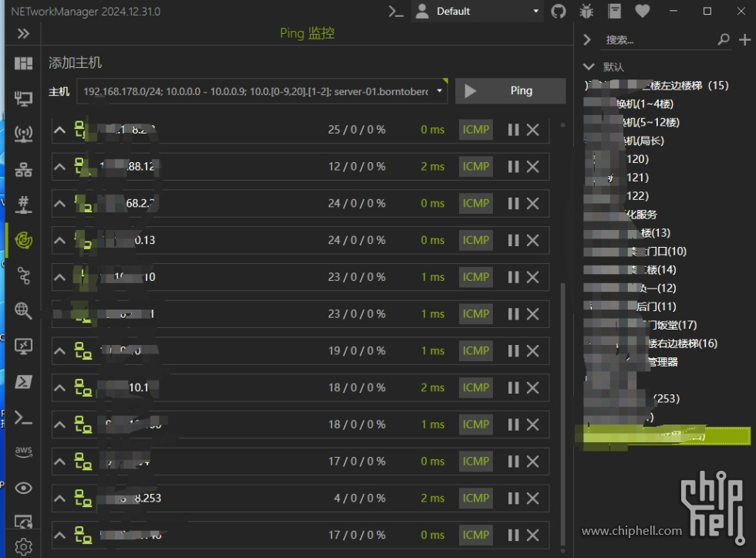
Task: Pause the ping for host ending 8.253
Action: pyautogui.click(x=514, y=499)
